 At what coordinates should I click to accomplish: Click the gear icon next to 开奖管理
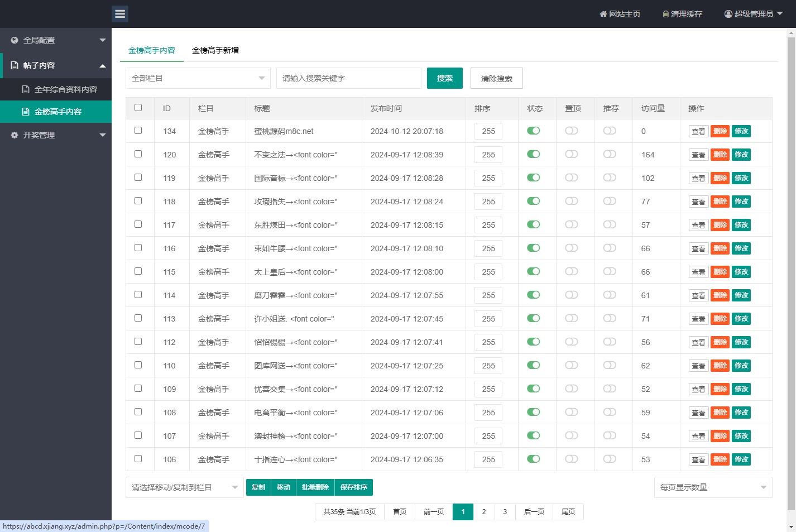[x=15, y=135]
